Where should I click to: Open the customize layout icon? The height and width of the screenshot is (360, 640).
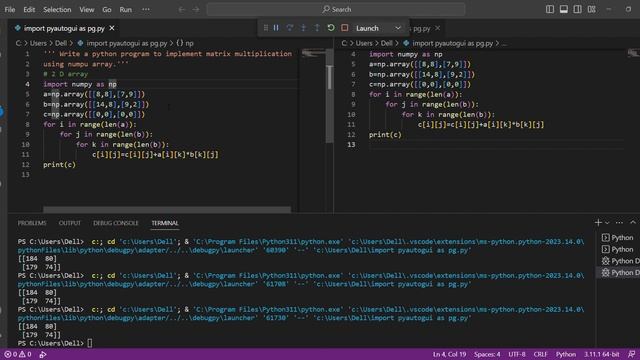(x=591, y=9)
